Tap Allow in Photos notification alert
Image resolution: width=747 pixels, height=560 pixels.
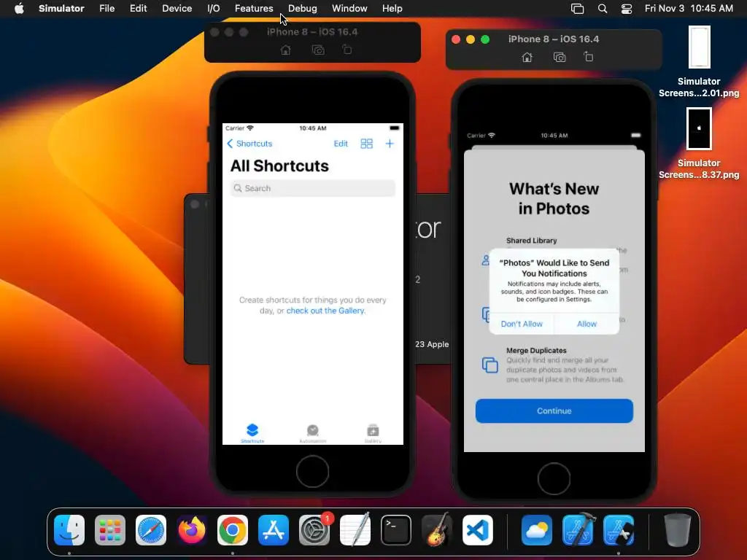coord(587,324)
